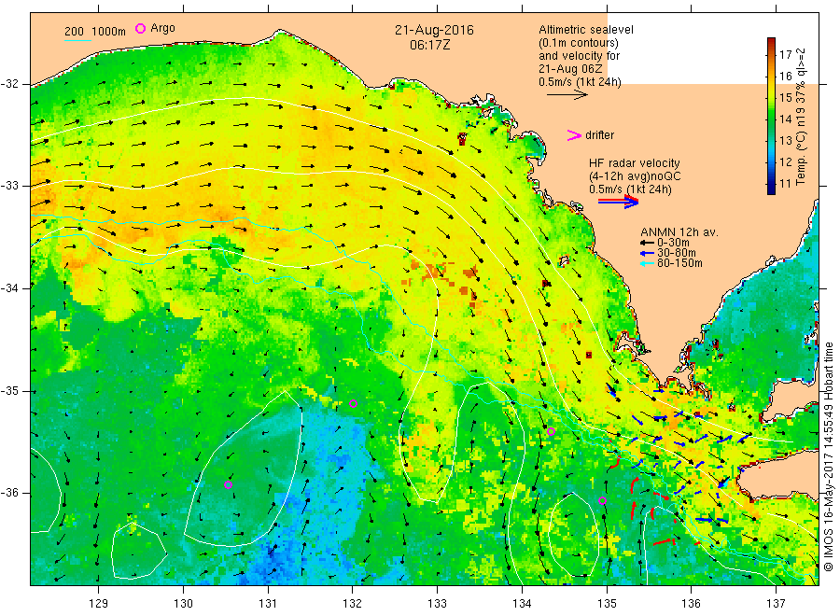The width and height of the screenshot is (840, 616).
Task: Click the 'HF radar velocity' text
Action: tap(635, 163)
